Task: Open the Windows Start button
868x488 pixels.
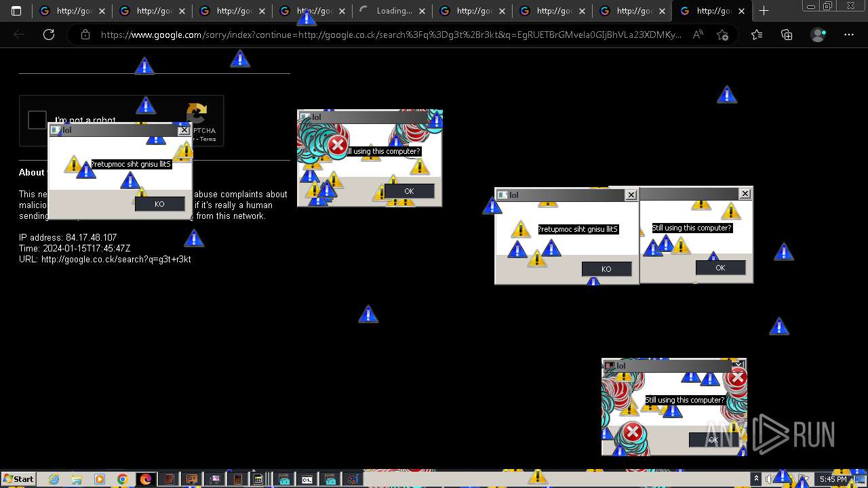Action: point(18,479)
